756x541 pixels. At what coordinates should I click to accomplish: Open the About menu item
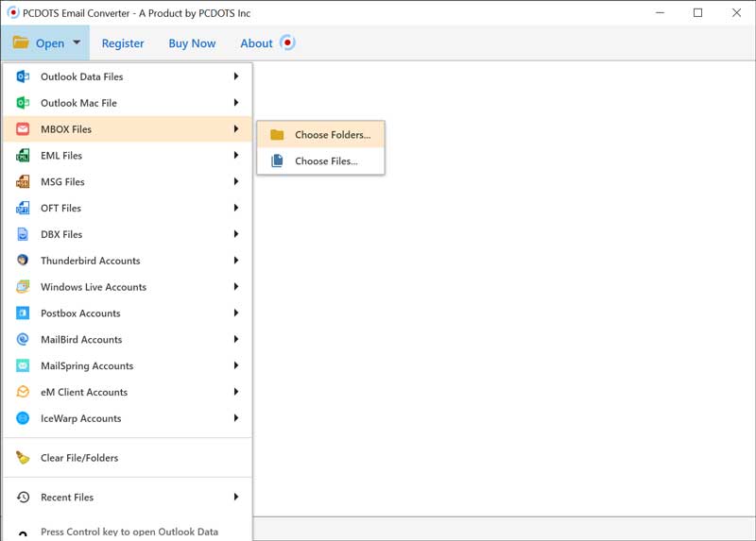click(x=256, y=43)
